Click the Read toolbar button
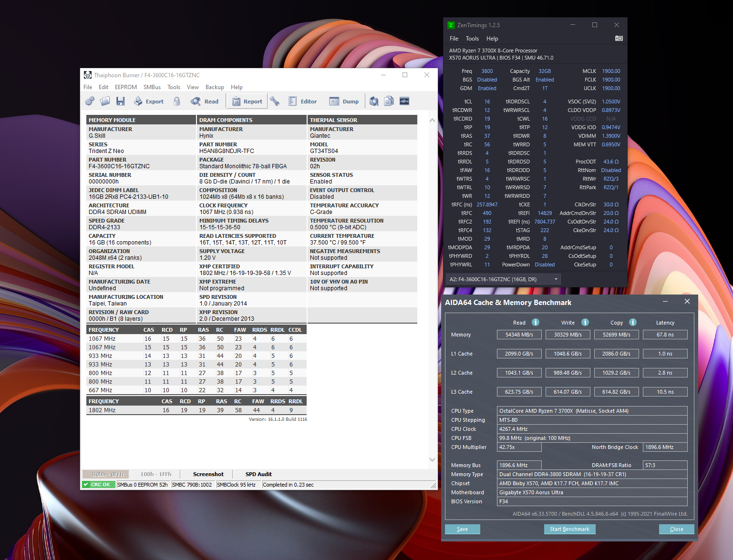 tap(205, 101)
